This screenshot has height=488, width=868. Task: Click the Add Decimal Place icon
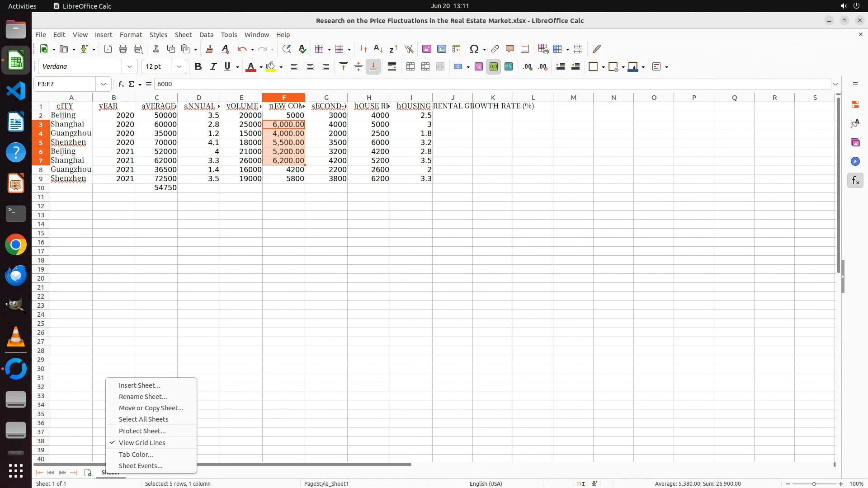tap(528, 67)
